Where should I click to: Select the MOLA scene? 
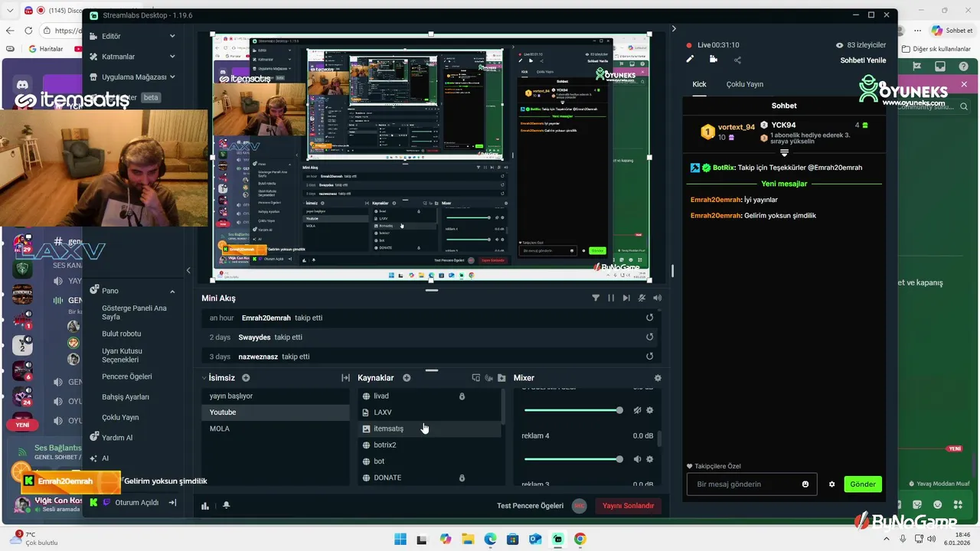click(x=276, y=429)
